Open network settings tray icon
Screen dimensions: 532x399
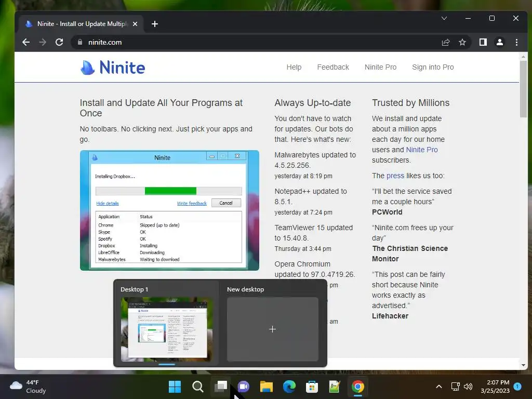455,387
